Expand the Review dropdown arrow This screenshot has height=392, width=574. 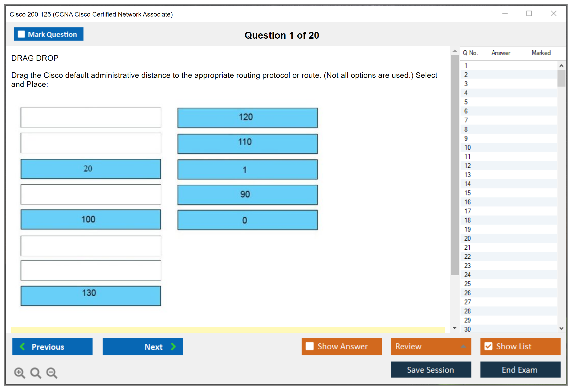[463, 346]
